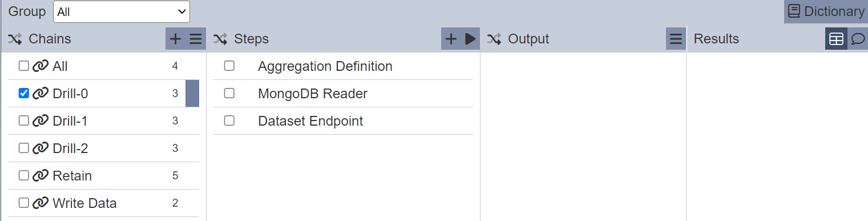
Task: Select the Drill-2 chain entry
Action: 103,148
